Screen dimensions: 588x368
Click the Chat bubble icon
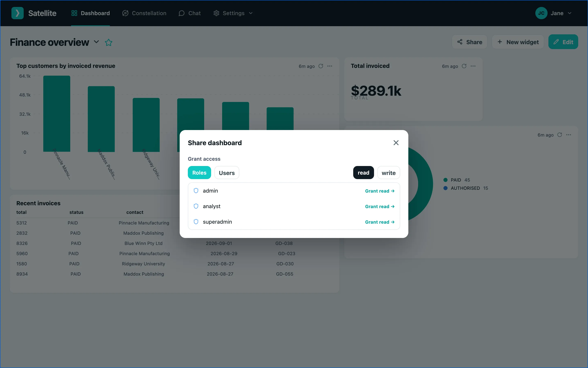tap(182, 13)
